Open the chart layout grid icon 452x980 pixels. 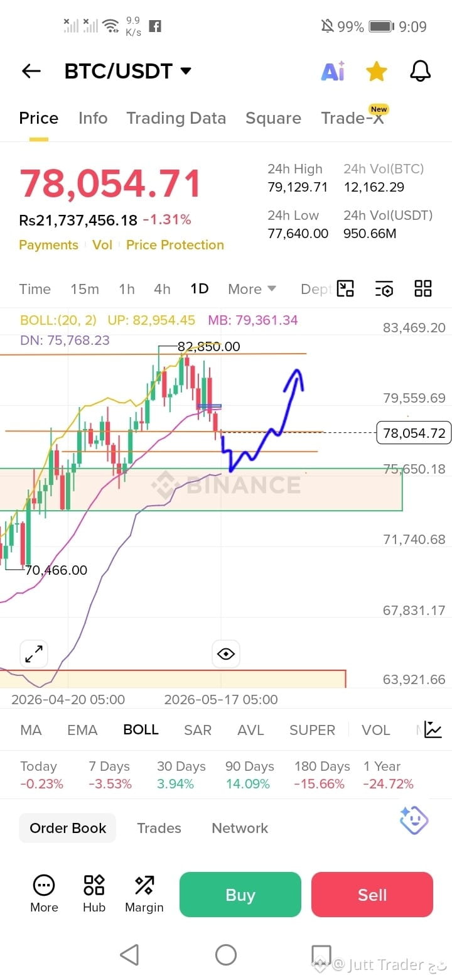coord(423,288)
